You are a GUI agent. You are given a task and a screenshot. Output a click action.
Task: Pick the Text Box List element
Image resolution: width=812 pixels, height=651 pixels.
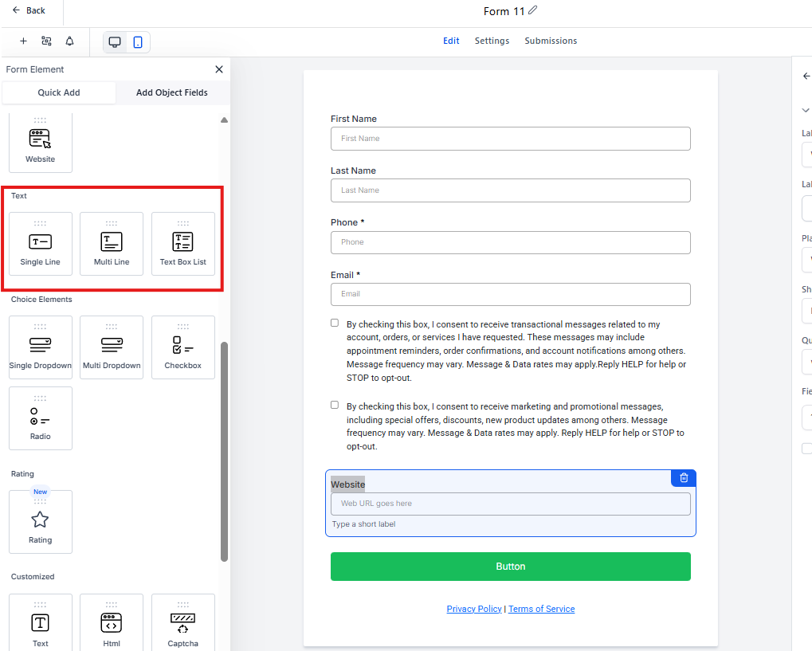click(182, 244)
